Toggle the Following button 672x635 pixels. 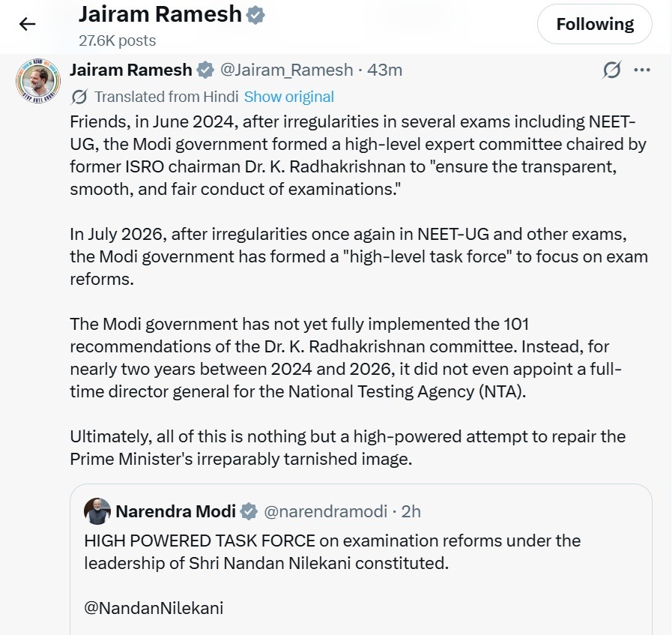[x=595, y=24]
